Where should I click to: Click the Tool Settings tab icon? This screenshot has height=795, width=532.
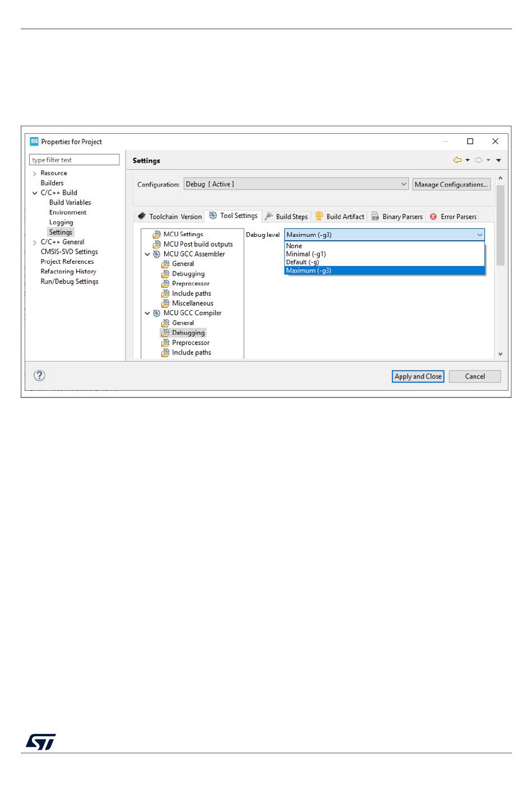[213, 216]
